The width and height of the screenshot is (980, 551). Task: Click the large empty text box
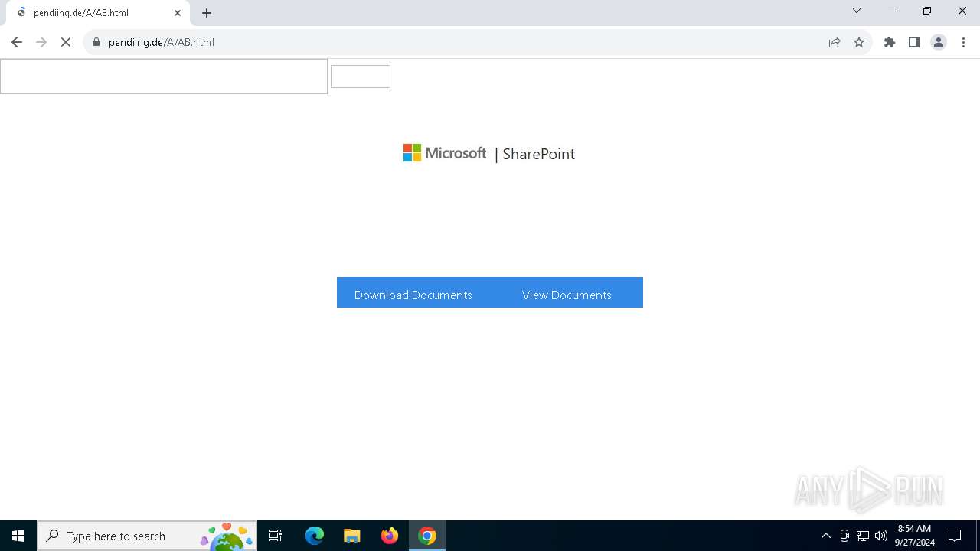coord(164,77)
